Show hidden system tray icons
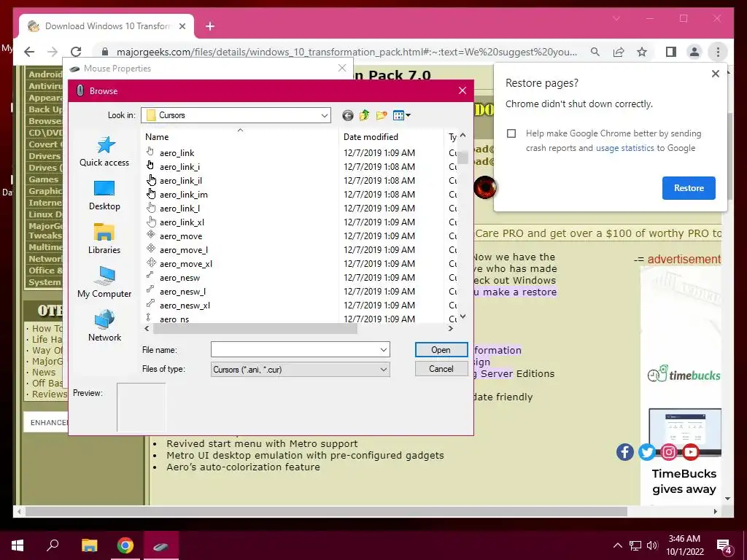The image size is (747, 560). [617, 545]
